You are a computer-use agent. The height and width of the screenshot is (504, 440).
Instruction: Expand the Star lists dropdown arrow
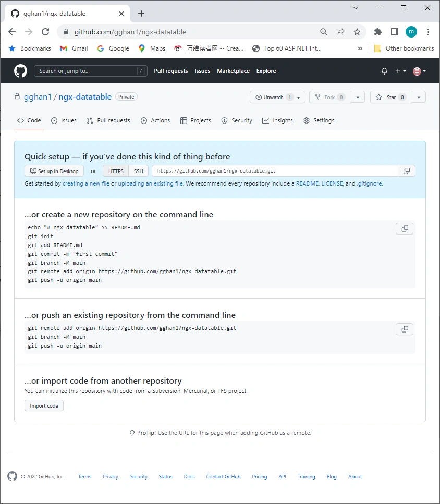[419, 97]
